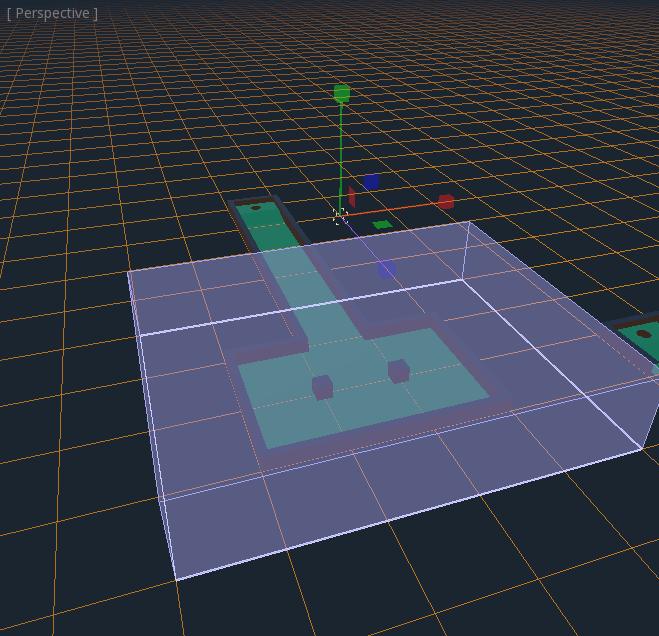Click the back top-right corner of the translucent box
Viewport: 659px width, 636px height.
470,222
